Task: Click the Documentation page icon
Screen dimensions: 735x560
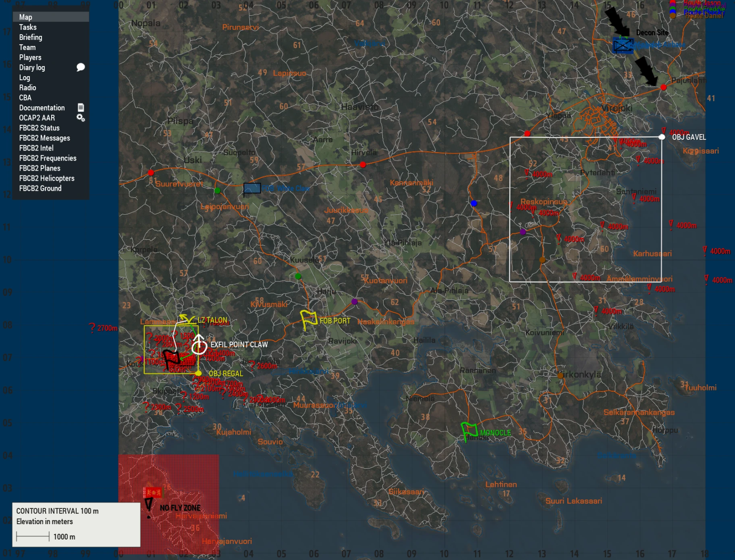Action: tap(80, 107)
